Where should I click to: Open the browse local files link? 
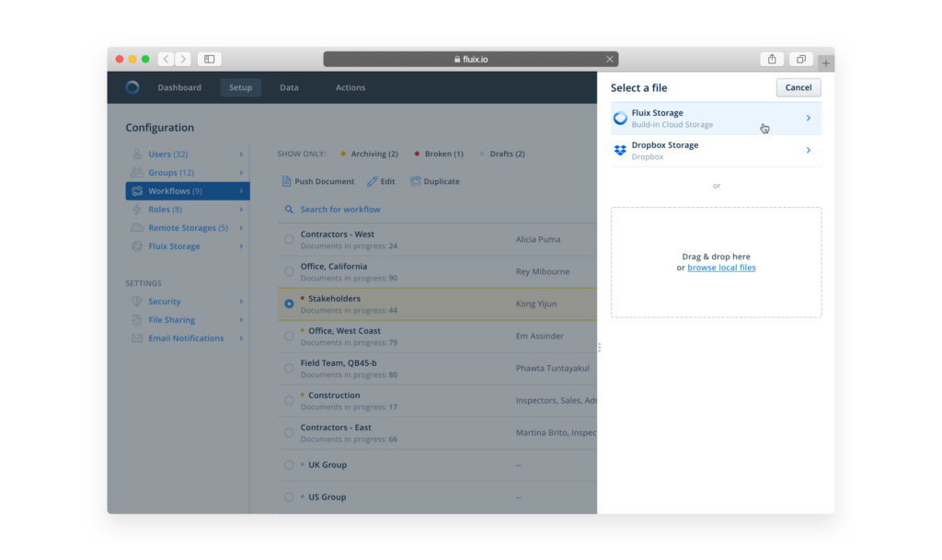click(721, 267)
